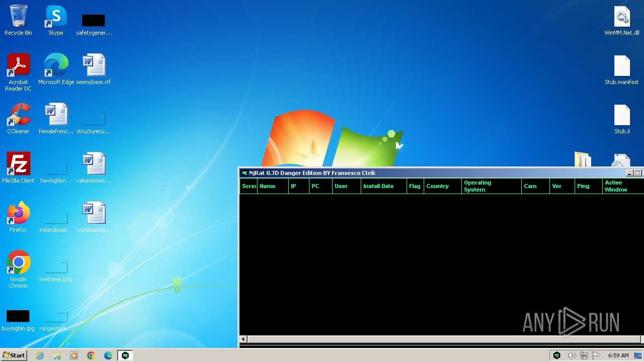Viewport: 644px width, 362px height.
Task: Select the wordmanag... Word document
Action: 94,217
